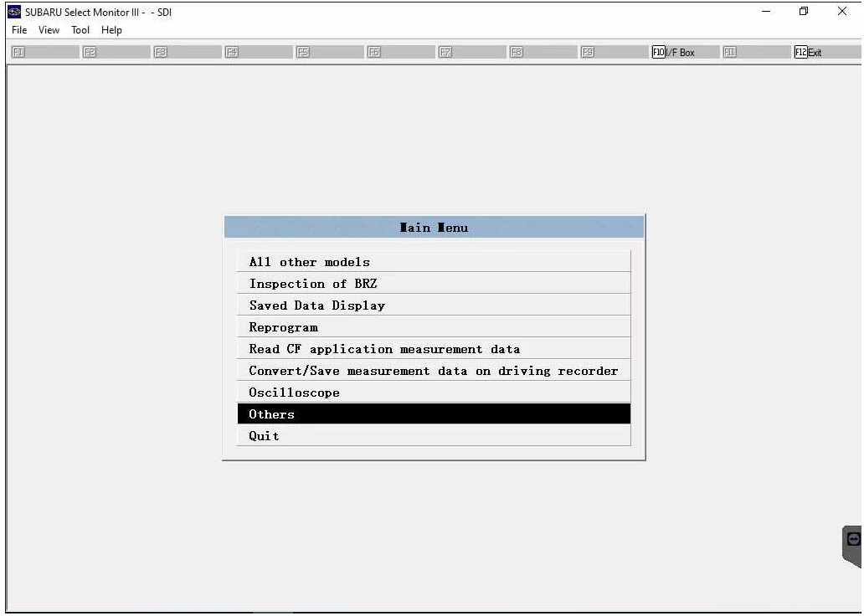Close the SUBARU Select Monitor window
This screenshot has height=616, width=864.
click(842, 11)
